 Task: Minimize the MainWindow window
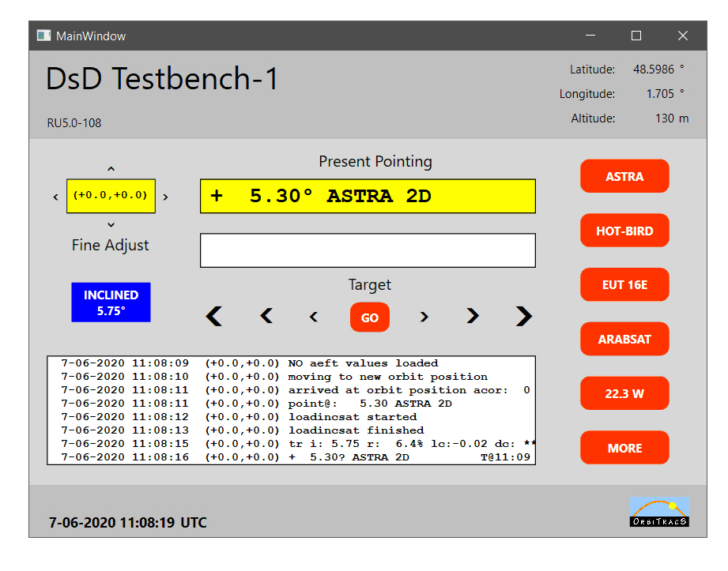tap(590, 36)
